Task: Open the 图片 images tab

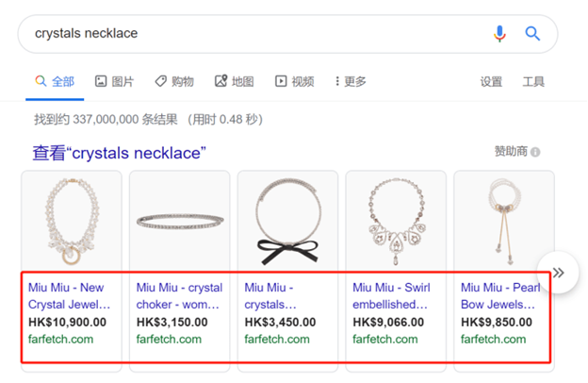Action: point(114,81)
